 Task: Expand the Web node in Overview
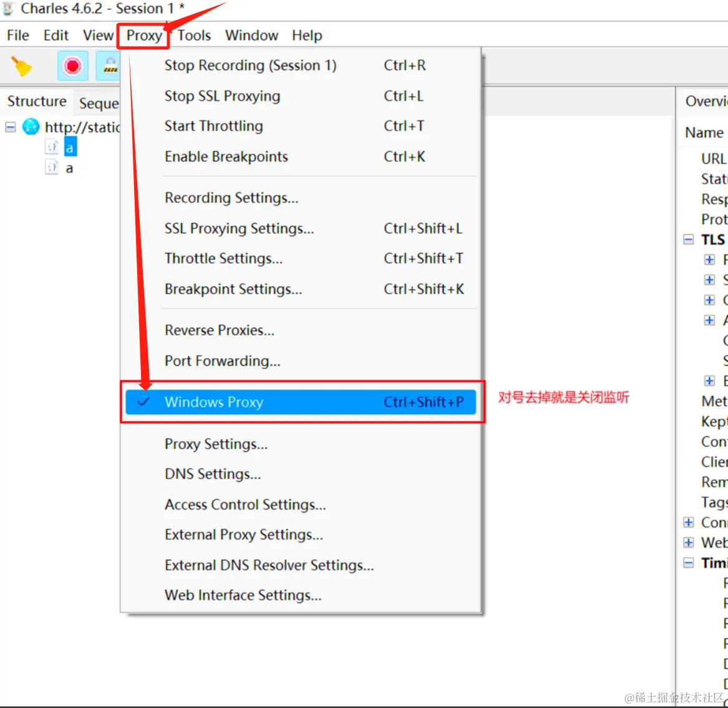(689, 542)
